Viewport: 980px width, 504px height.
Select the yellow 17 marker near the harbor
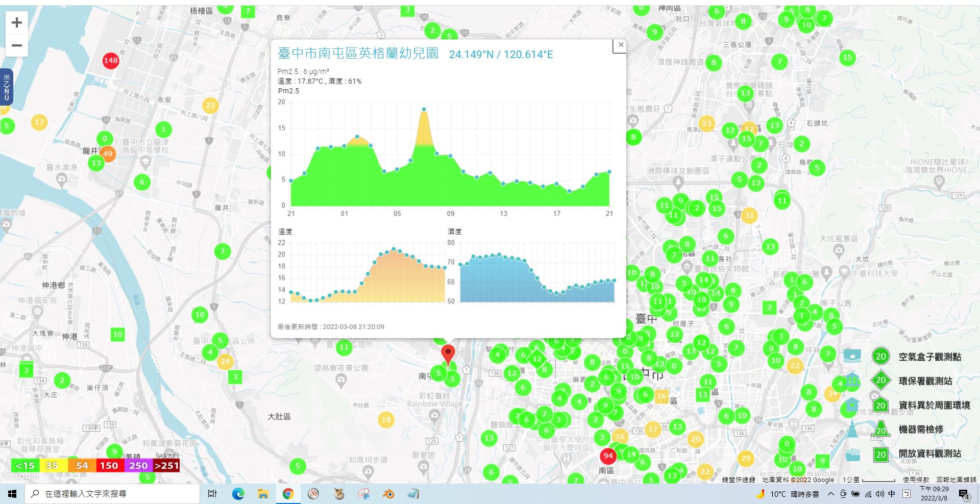tap(39, 122)
